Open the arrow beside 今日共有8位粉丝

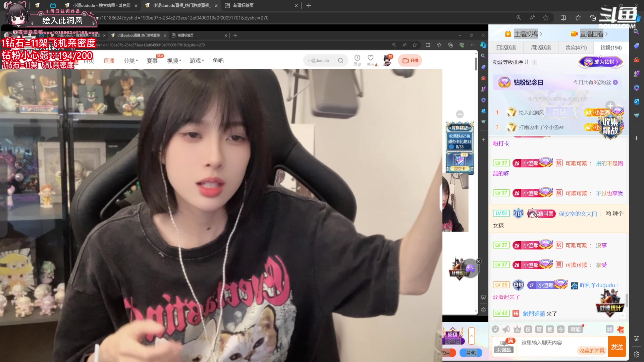[615, 82]
